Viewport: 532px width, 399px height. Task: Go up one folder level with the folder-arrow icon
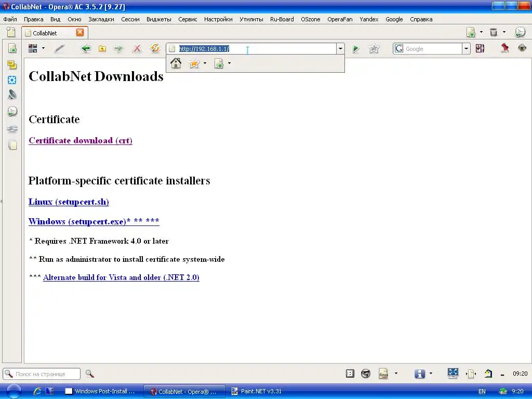[102, 48]
